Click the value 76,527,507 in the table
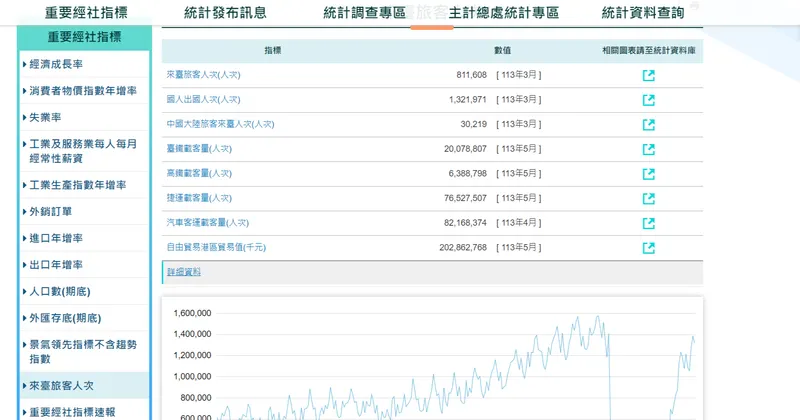Screen dimensions: 800x420 coord(465,198)
